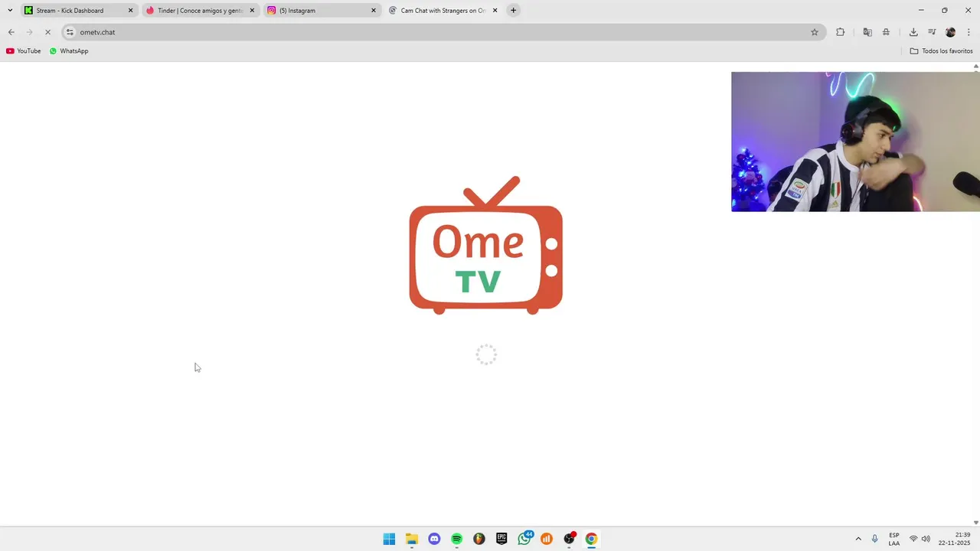Go back to the previous page

11,32
